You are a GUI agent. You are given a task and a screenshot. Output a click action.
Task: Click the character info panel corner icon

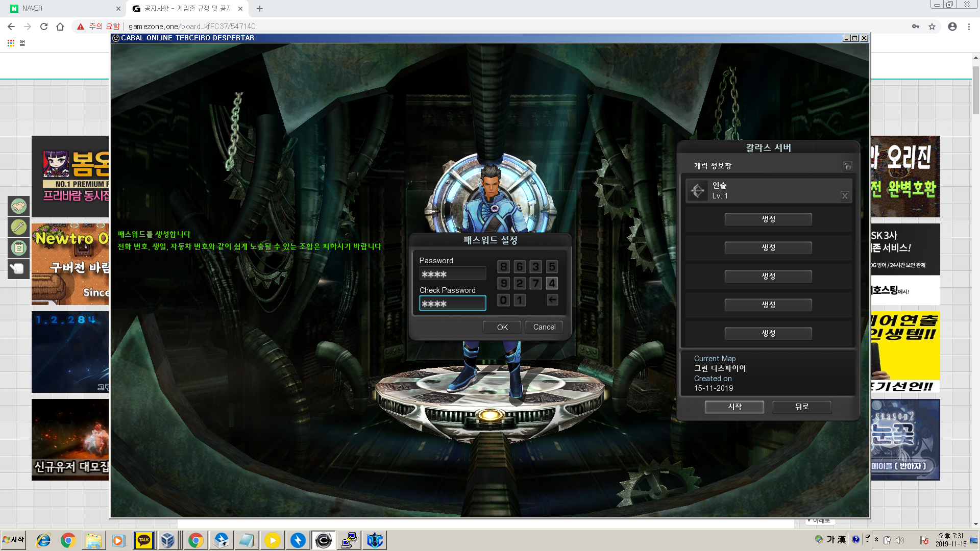click(x=847, y=166)
